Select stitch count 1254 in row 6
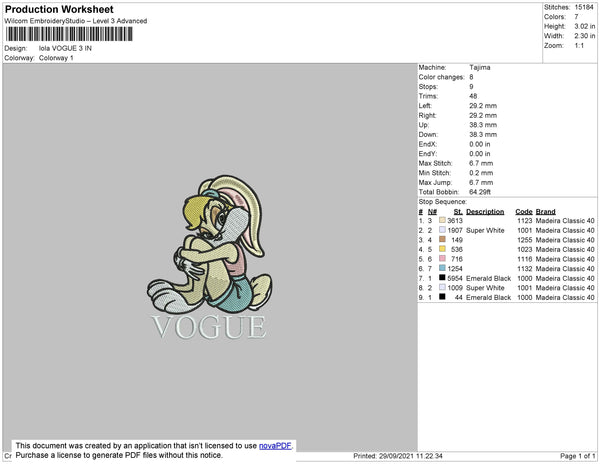This screenshot has height=464, width=600. click(x=455, y=269)
